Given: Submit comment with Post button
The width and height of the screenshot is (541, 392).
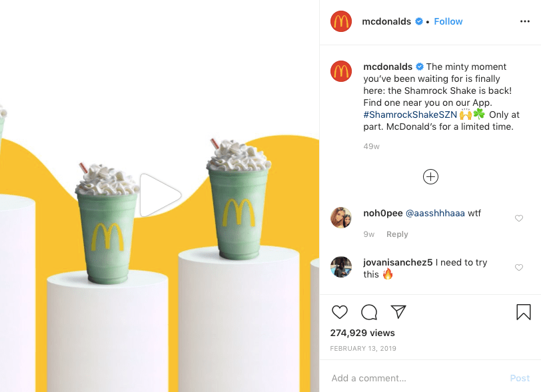Looking at the screenshot, I should pyautogui.click(x=520, y=378).
